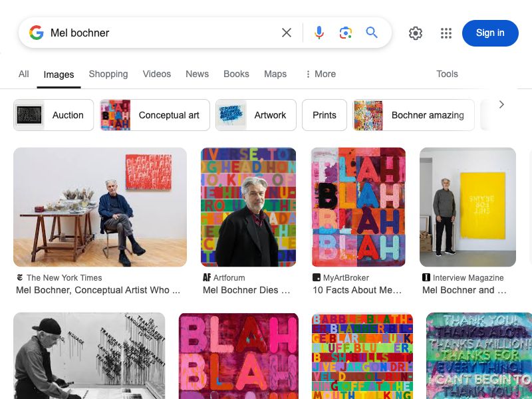The width and height of the screenshot is (532, 399).
Task: Click the Artforum source label
Action: (x=229, y=277)
